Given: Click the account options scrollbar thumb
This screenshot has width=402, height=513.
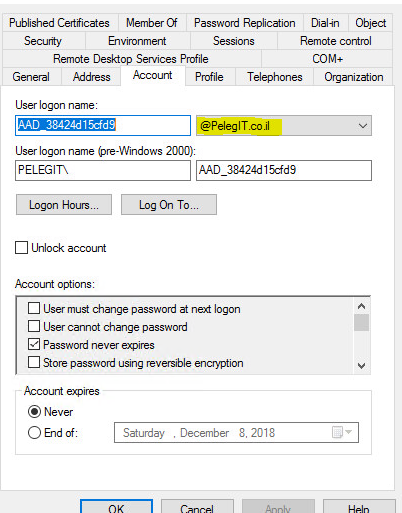Looking at the screenshot, I should coord(361,322).
